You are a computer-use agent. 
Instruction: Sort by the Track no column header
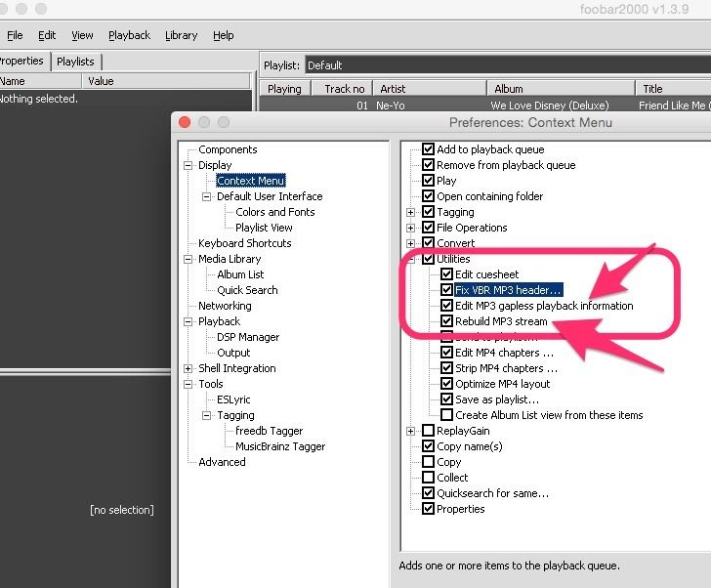click(x=342, y=89)
